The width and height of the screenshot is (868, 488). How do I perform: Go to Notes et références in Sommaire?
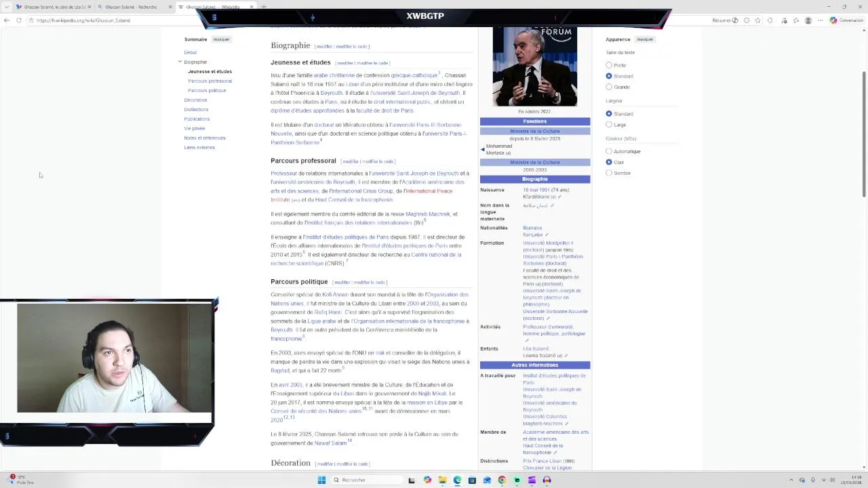pos(205,138)
